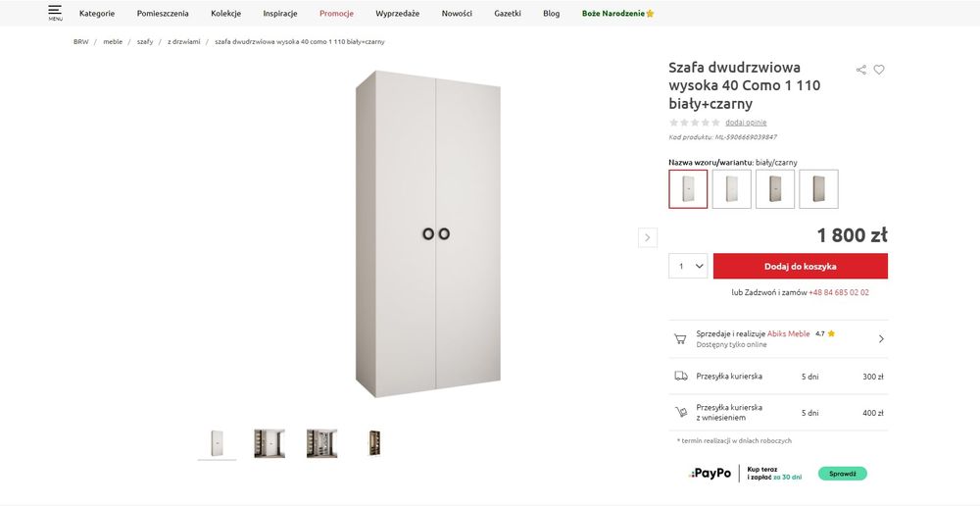
Task: Expand Abiks Meble seller details chevron
Action: [881, 338]
